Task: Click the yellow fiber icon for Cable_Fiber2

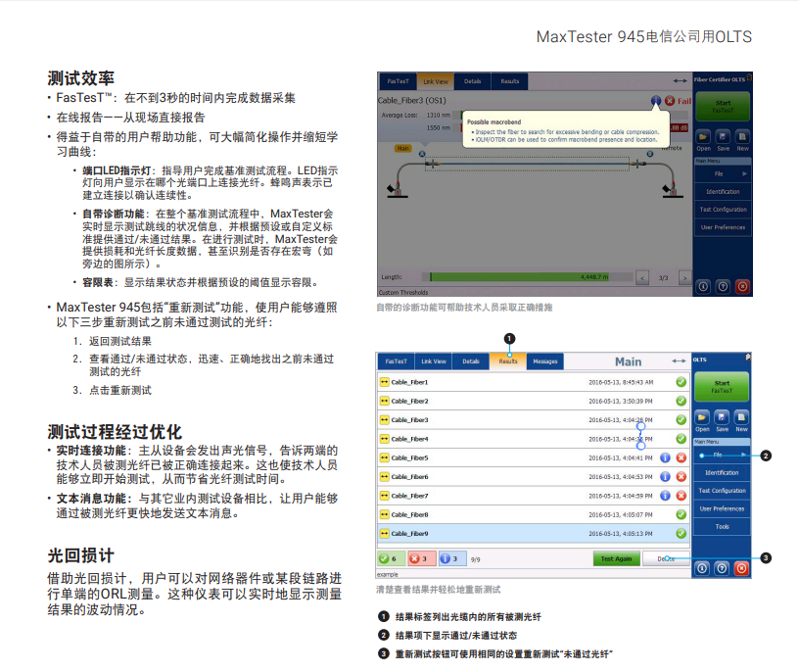Action: (384, 401)
